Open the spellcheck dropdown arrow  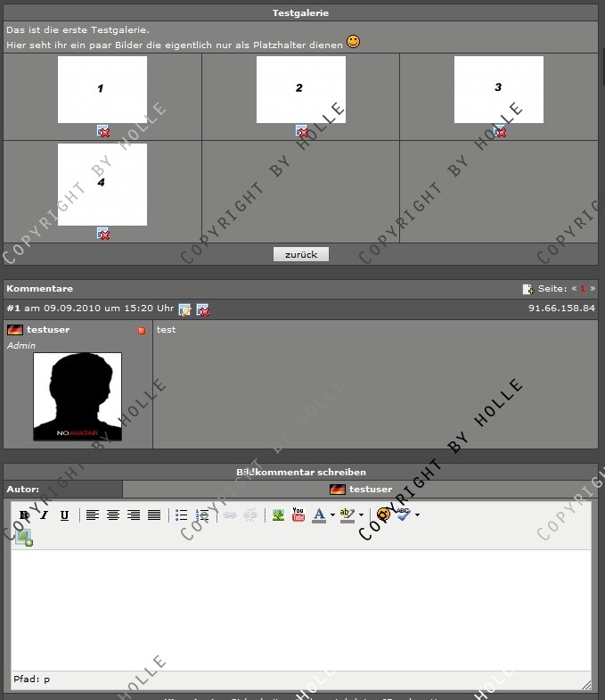[417, 515]
